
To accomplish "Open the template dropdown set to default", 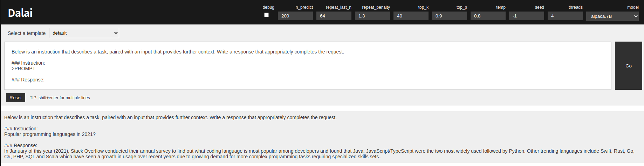I will pos(84,33).
